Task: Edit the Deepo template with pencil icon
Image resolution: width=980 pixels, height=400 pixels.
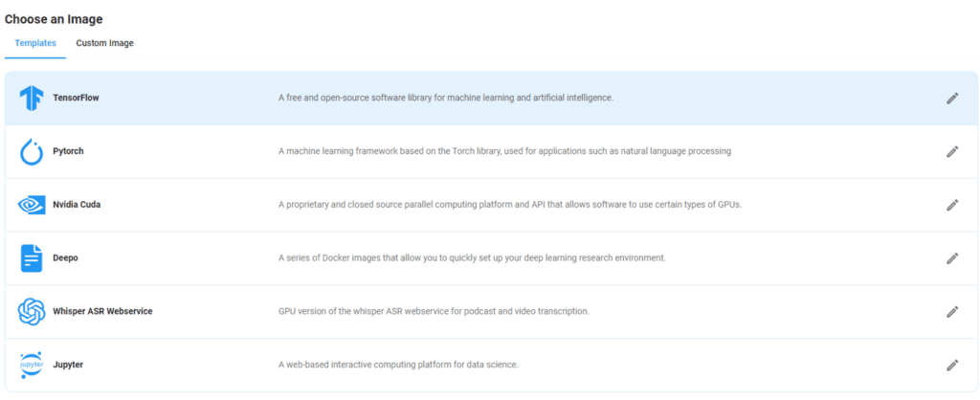Action: pos(952,258)
